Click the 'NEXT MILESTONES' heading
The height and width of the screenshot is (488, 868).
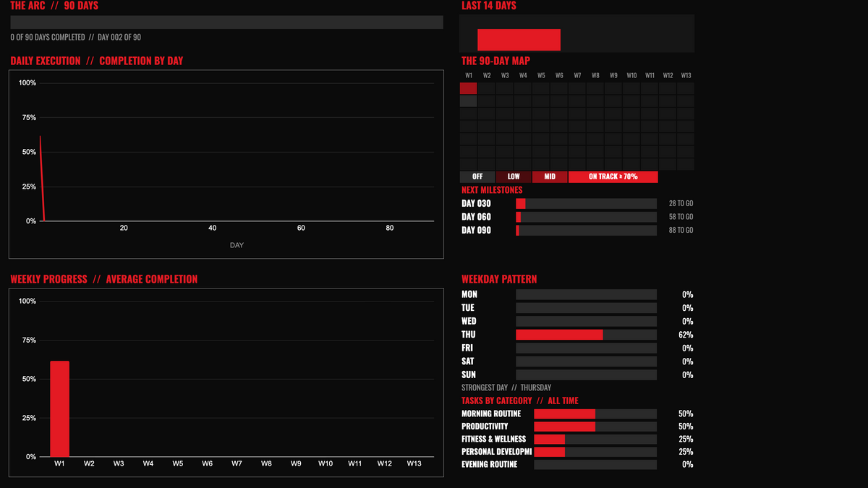point(492,190)
